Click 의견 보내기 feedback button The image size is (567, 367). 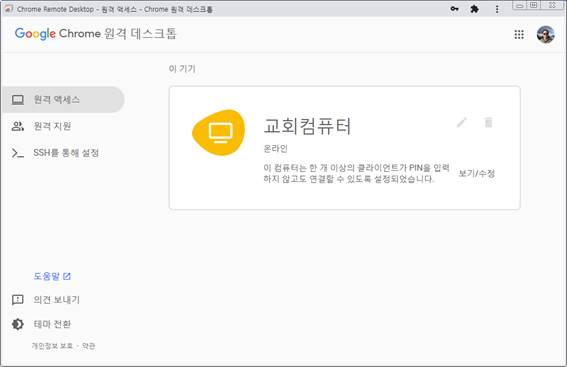click(x=46, y=300)
